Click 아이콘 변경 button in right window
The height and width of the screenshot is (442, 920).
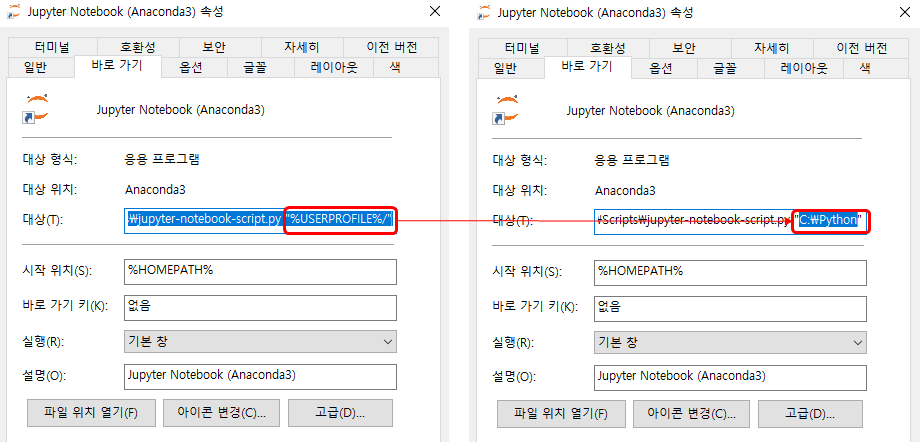point(691,414)
